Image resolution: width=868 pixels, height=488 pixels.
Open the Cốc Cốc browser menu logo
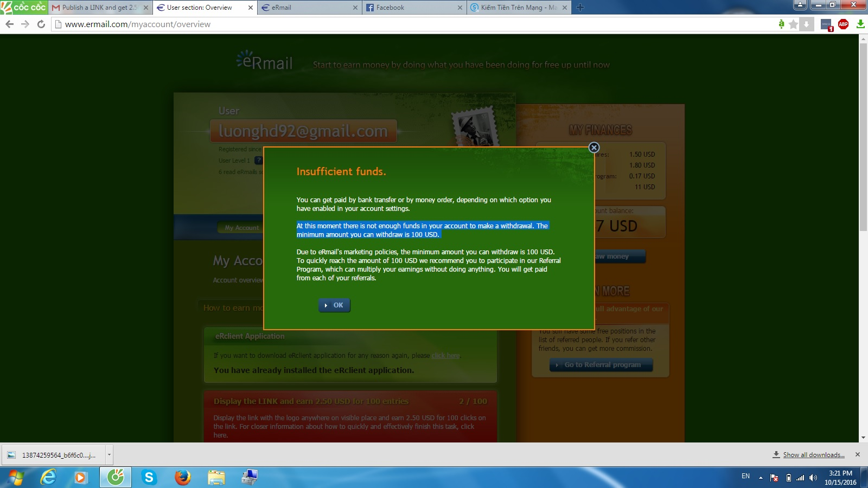tap(24, 7)
